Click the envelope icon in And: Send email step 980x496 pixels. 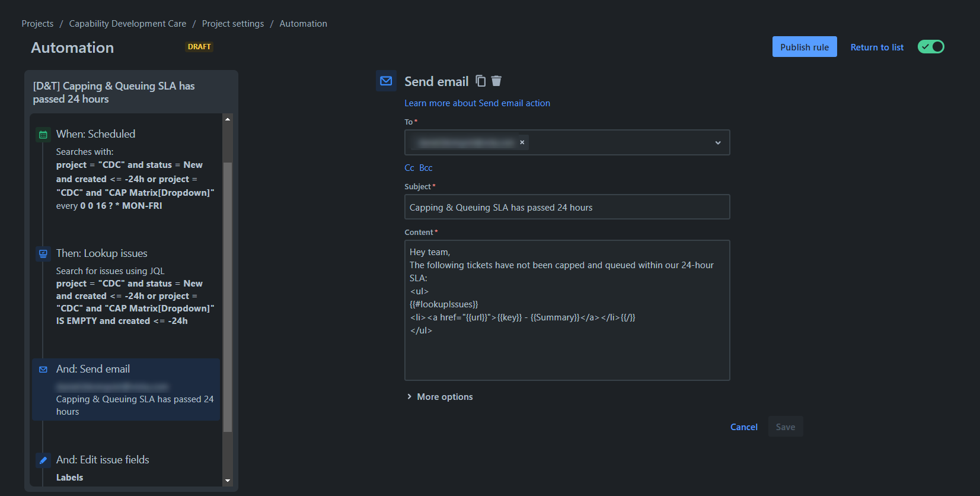point(43,370)
